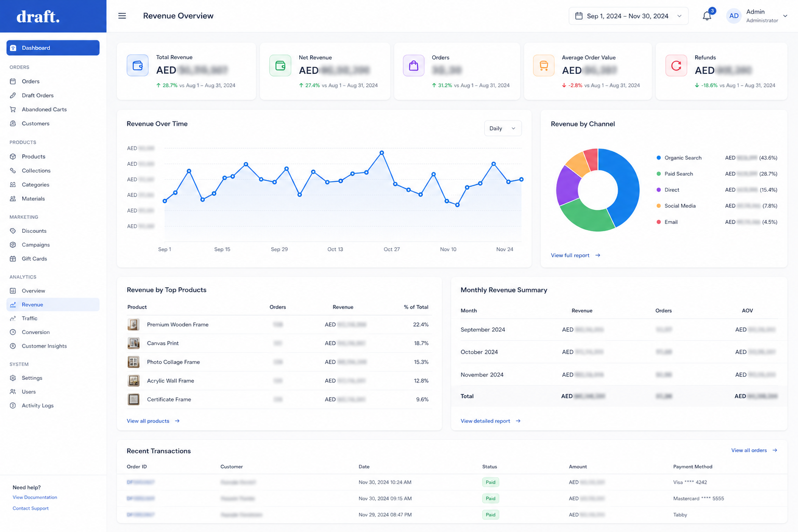Screen dimensions: 798x532
Task: Click Contact Support link
Action: [31, 508]
